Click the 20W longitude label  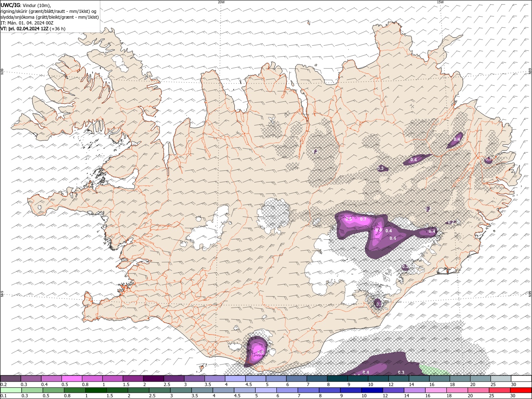point(221,2)
